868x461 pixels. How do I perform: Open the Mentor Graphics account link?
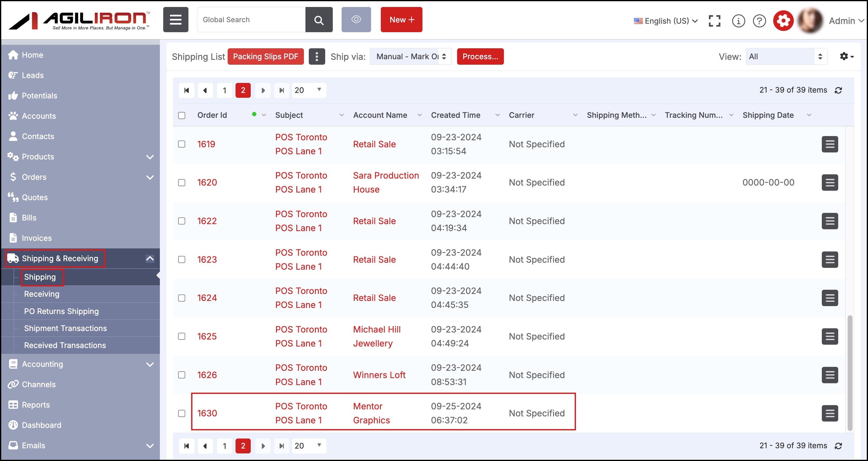tap(371, 413)
